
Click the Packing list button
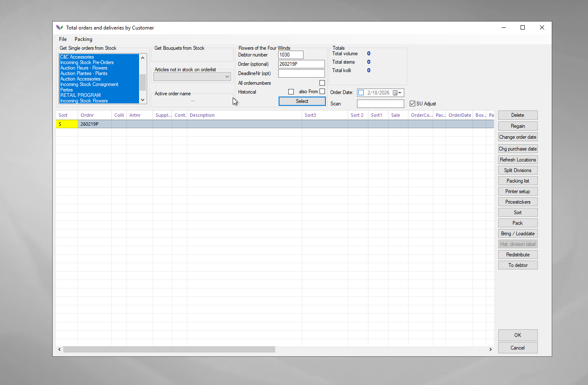click(x=518, y=181)
